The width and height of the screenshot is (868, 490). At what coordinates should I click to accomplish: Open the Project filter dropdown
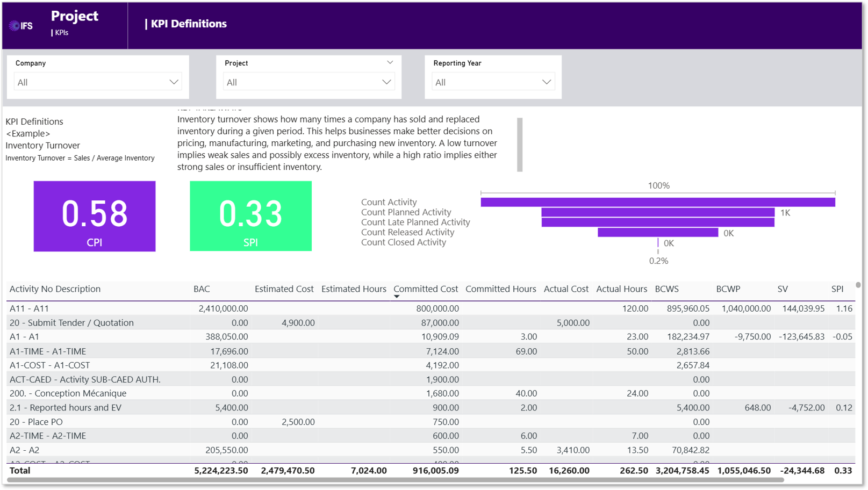pyautogui.click(x=309, y=82)
